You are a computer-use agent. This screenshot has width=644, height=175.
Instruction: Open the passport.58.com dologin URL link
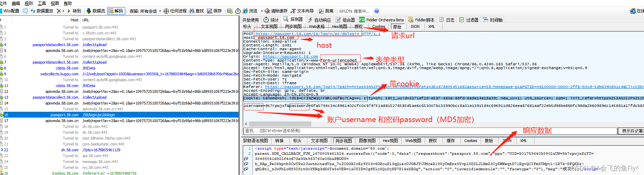pyautogui.click(x=307, y=34)
